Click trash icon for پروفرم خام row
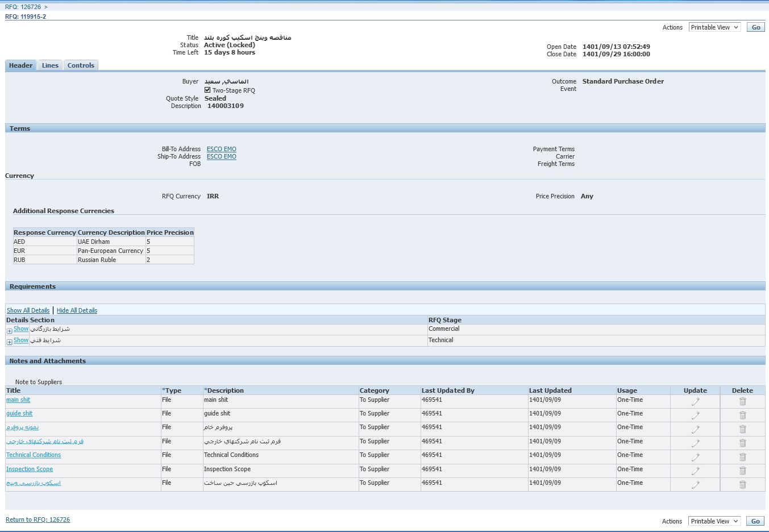Image resolution: width=769 pixels, height=532 pixels. pos(742,429)
